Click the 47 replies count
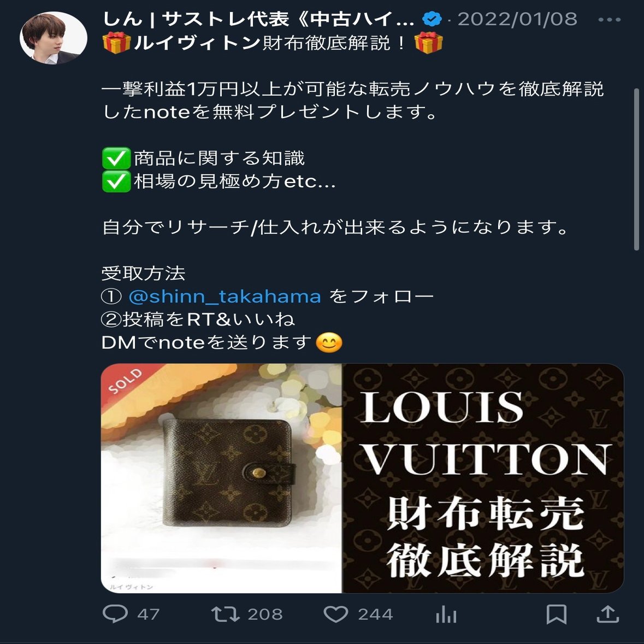 pos(148,615)
